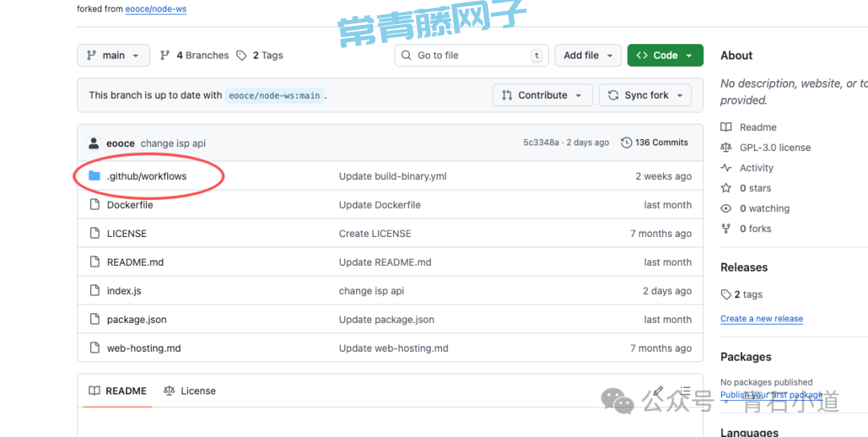Click the eooce user avatar
Screen dimensions: 868x437
pyautogui.click(x=93, y=143)
